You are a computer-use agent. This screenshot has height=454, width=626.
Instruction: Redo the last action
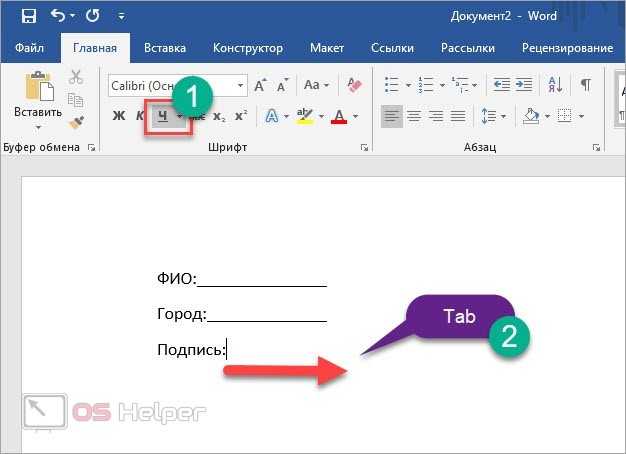tap(93, 16)
